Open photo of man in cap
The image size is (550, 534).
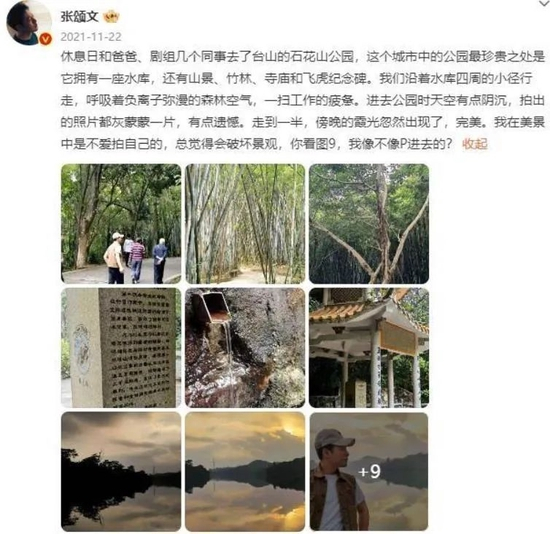pyautogui.click(x=369, y=472)
